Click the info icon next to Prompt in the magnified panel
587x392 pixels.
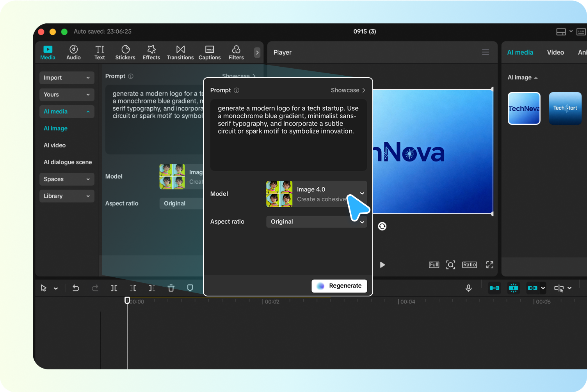pyautogui.click(x=237, y=90)
